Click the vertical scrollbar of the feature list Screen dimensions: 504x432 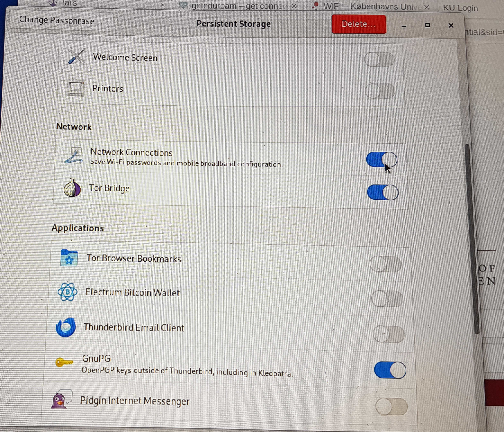[472, 238]
